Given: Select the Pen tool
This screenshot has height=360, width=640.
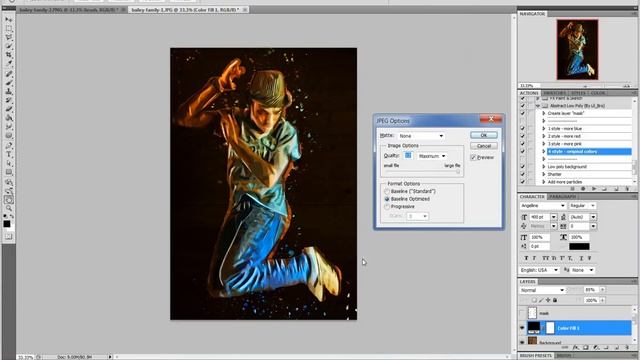Looking at the screenshot, I should tap(9, 145).
